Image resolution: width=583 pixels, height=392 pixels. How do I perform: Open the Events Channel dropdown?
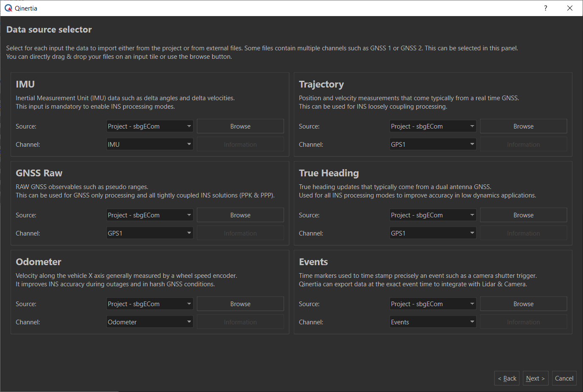click(433, 322)
